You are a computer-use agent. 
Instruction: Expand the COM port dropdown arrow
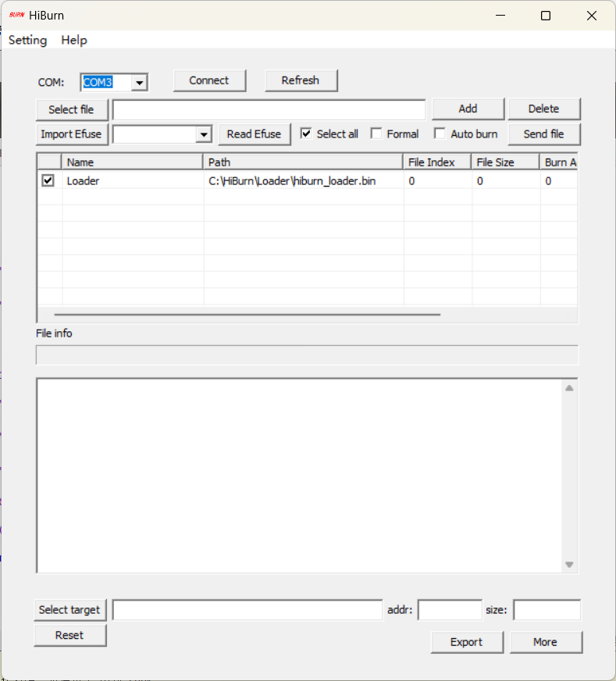(x=139, y=83)
